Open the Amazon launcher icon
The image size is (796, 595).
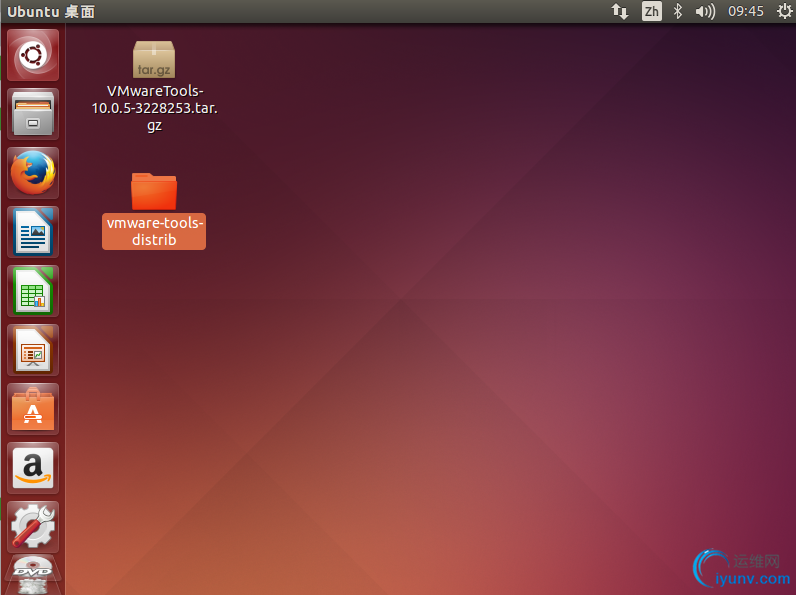33,468
